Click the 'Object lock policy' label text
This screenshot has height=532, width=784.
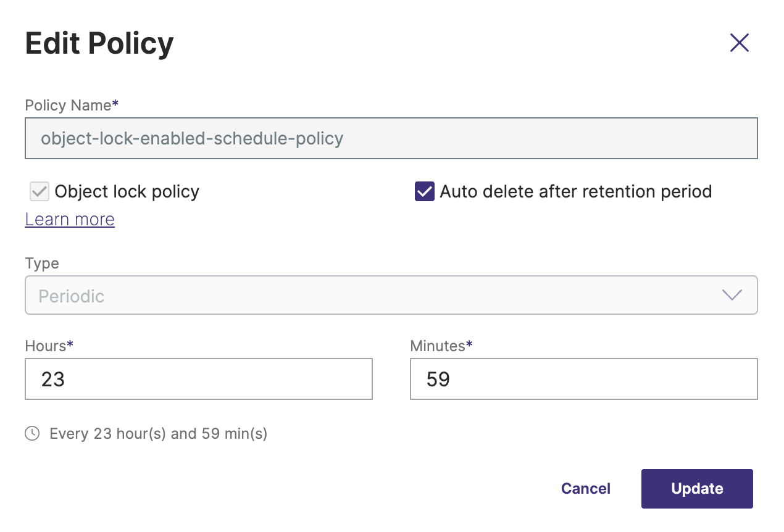coord(127,192)
